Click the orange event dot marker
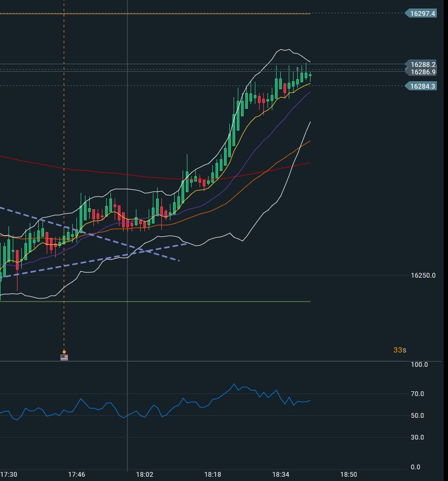Viewport: 448px width, 481px height. point(64,351)
